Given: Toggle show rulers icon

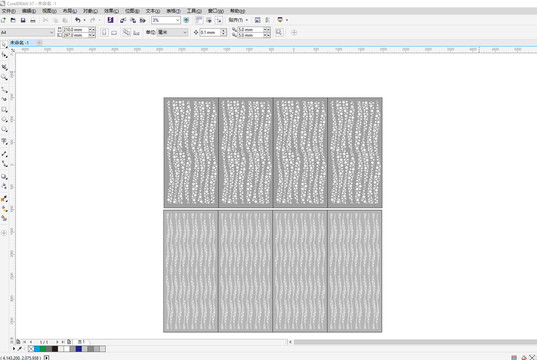Looking at the screenshot, I should tap(199, 20).
